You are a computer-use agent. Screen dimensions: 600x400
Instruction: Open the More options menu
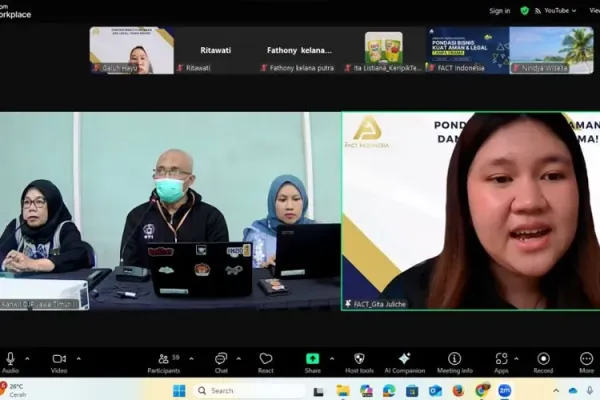[x=586, y=360]
